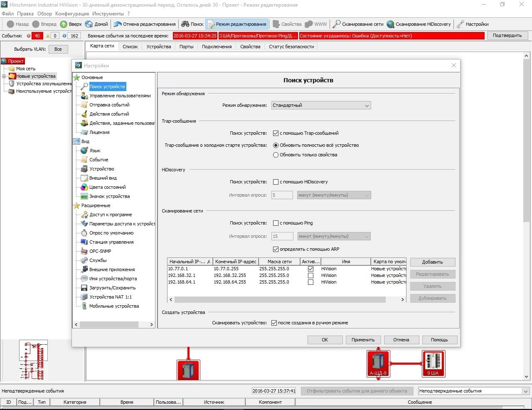Screen dimensions: 532x410
Task: Open the Все VLAN selector button
Action: click(x=58, y=49)
